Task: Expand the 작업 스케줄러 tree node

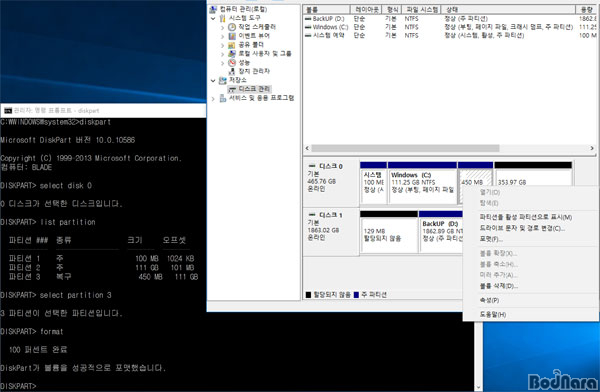Action: click(222, 27)
